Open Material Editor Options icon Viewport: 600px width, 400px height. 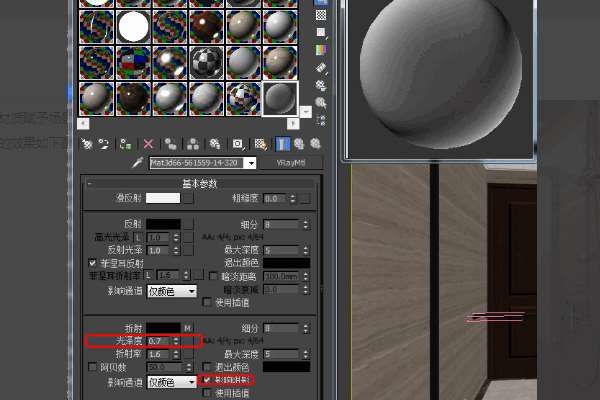(x=321, y=85)
